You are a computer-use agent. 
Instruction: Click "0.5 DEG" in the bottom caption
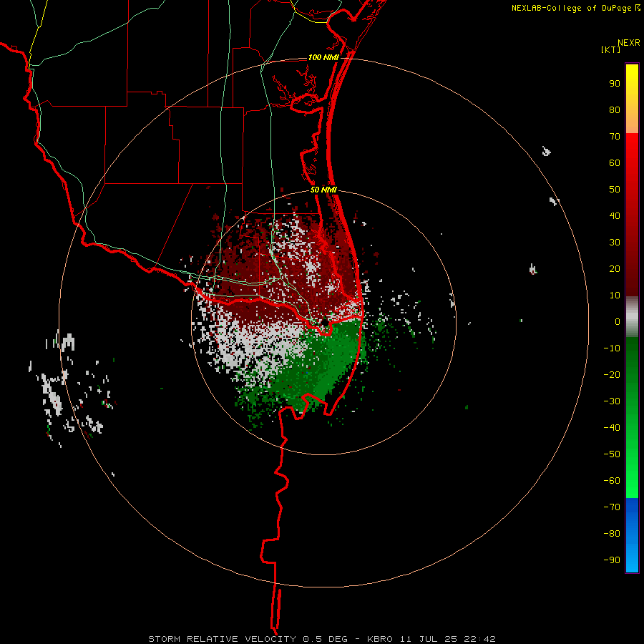click(325, 639)
